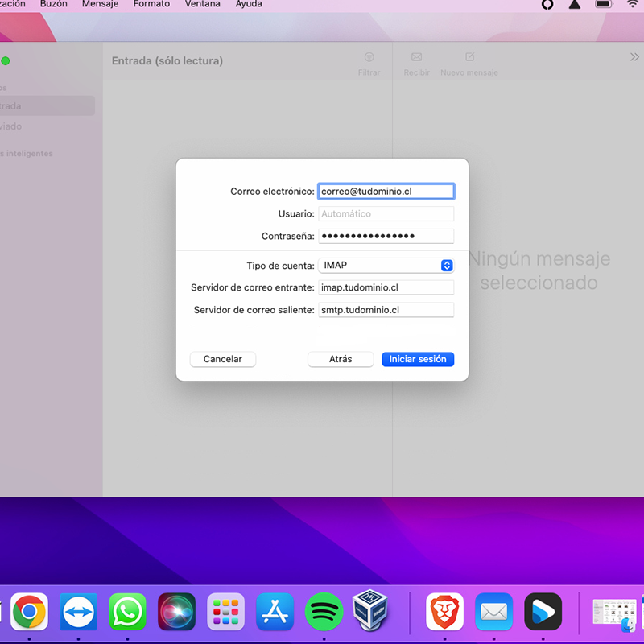Open WhatsApp from the dock

127,613
